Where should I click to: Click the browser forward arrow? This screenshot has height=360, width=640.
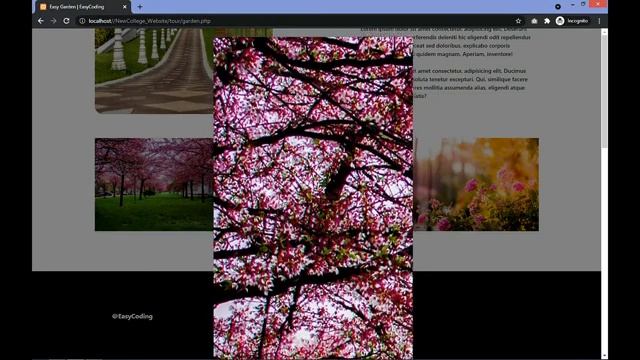(53, 21)
